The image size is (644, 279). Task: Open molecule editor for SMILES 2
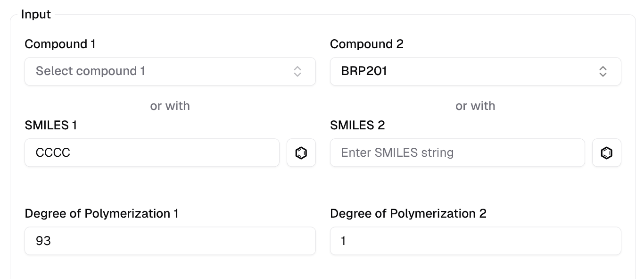pyautogui.click(x=606, y=153)
